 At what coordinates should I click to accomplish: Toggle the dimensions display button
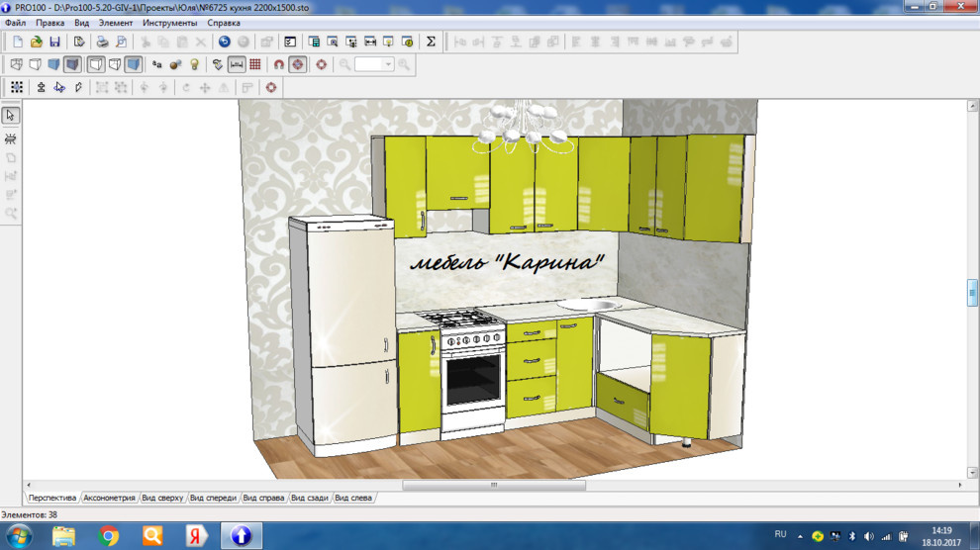click(237, 64)
